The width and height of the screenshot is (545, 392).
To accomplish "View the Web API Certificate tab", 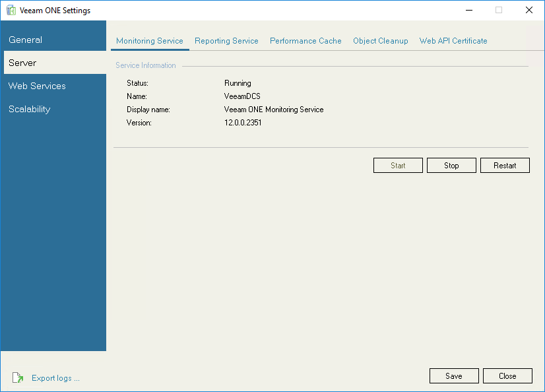I will [453, 40].
